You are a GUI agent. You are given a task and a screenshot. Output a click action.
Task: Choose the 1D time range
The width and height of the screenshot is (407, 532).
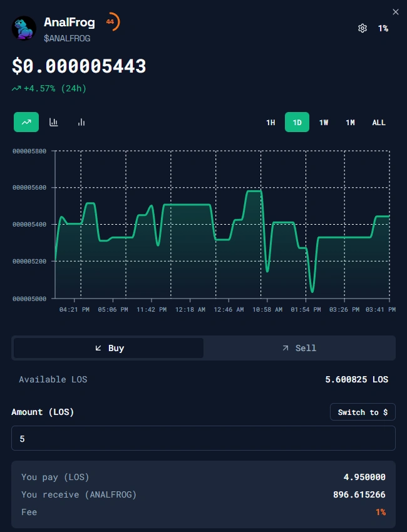(x=297, y=123)
